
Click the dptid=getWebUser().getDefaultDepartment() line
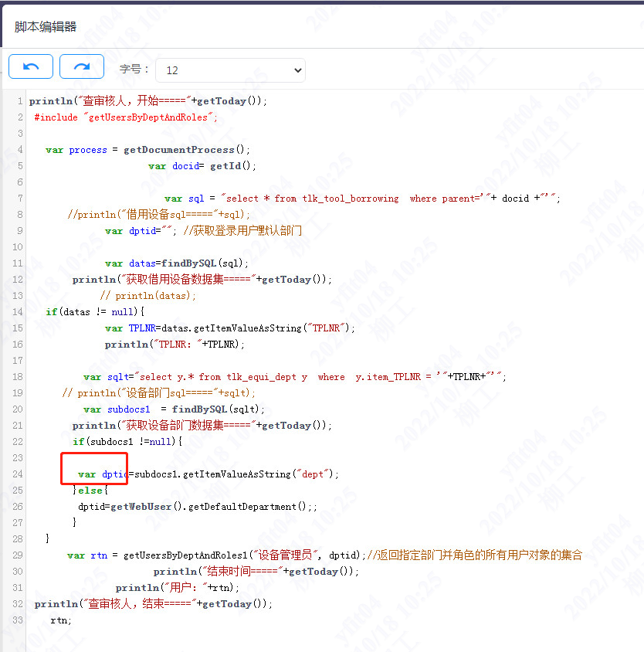pyautogui.click(x=198, y=507)
